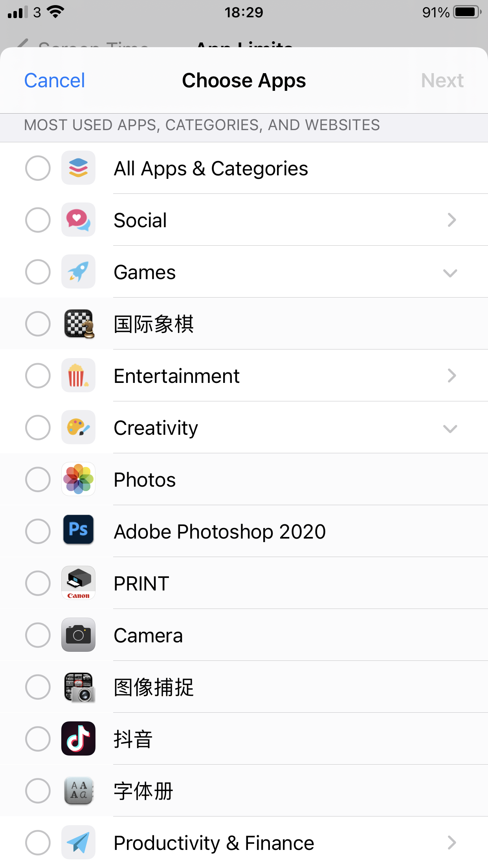Select the radio button next to Social
The height and width of the screenshot is (868, 488).
click(x=38, y=220)
